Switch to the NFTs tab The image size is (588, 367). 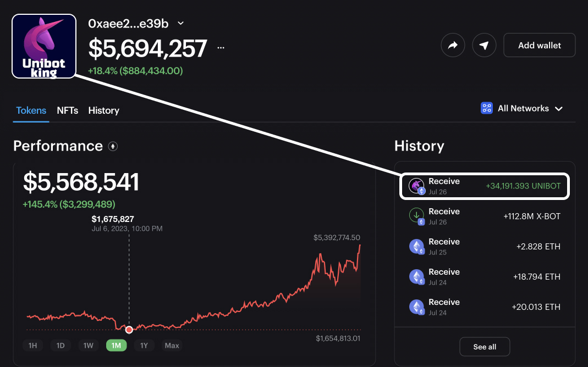tap(68, 110)
